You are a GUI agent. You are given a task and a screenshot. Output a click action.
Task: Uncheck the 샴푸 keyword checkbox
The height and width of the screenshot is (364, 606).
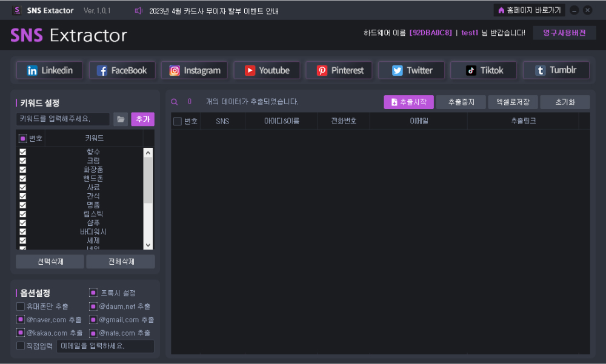(23, 223)
